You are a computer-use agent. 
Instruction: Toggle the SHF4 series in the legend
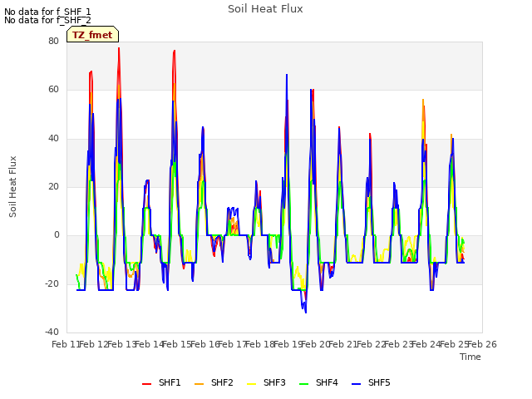point(318,383)
